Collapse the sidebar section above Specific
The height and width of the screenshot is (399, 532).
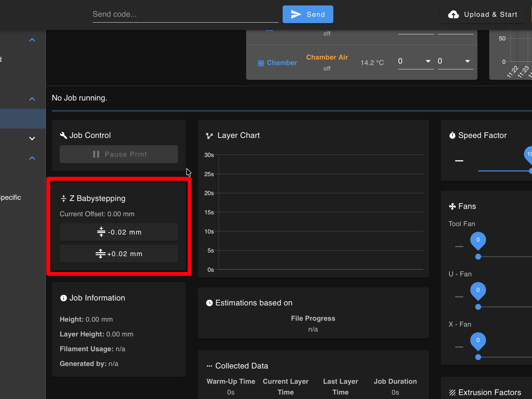click(x=32, y=158)
